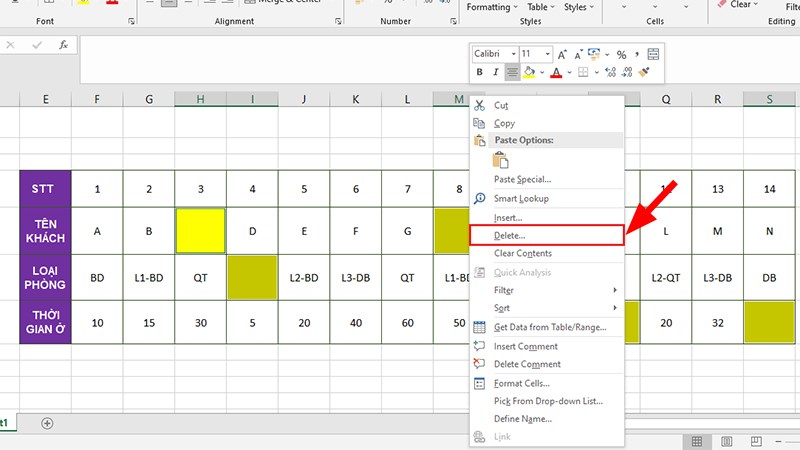The image size is (800, 450).
Task: Click Increase Font Size icon
Action: 563,54
